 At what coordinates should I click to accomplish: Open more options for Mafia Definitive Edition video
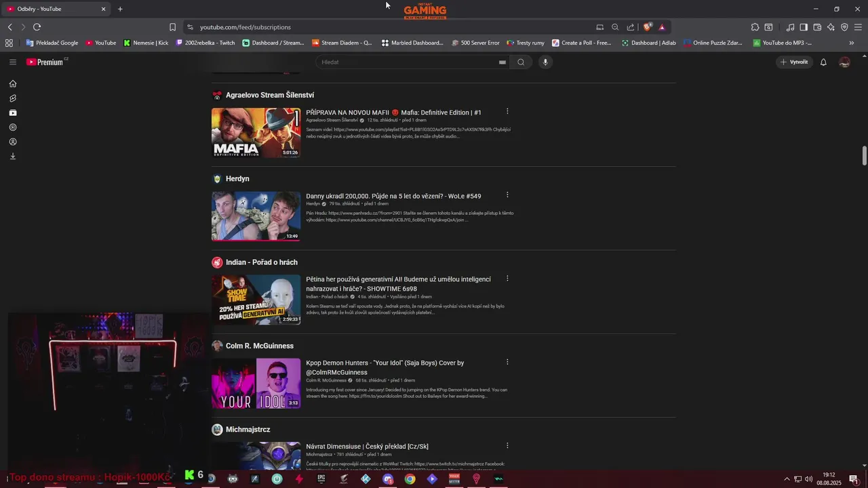[507, 111]
